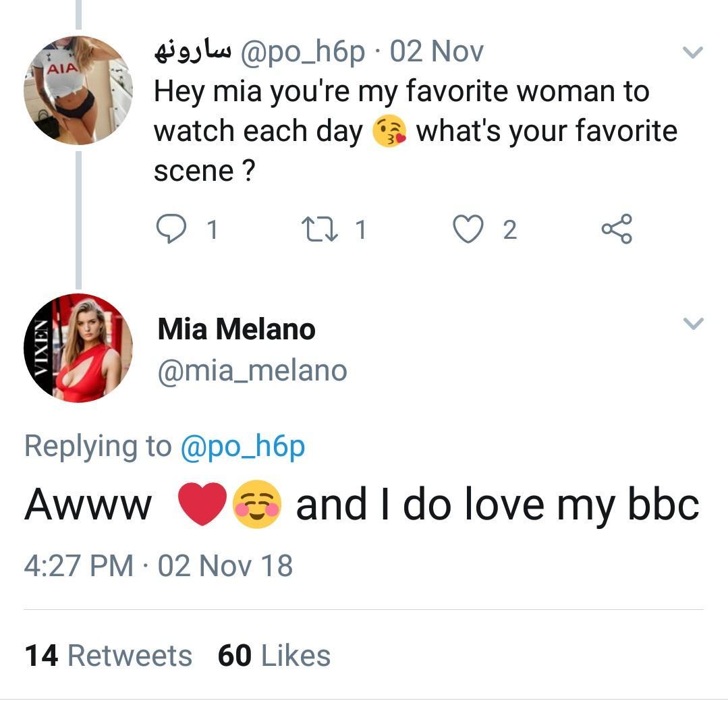Open the options chevron on po_h6p's tweet
The width and height of the screenshot is (728, 705).
pos(693,52)
